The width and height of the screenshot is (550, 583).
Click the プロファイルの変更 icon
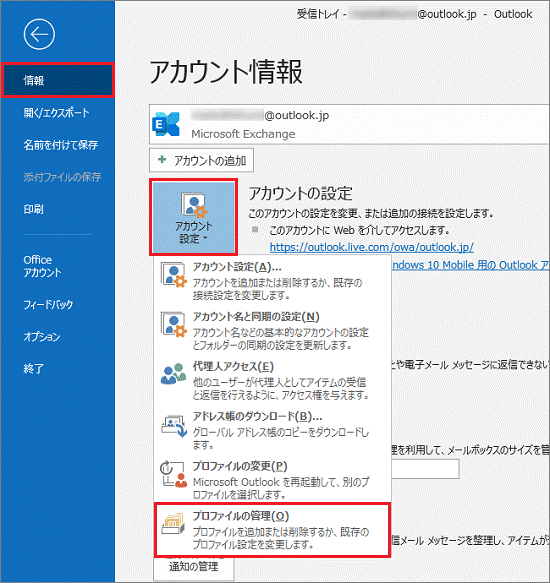point(173,474)
